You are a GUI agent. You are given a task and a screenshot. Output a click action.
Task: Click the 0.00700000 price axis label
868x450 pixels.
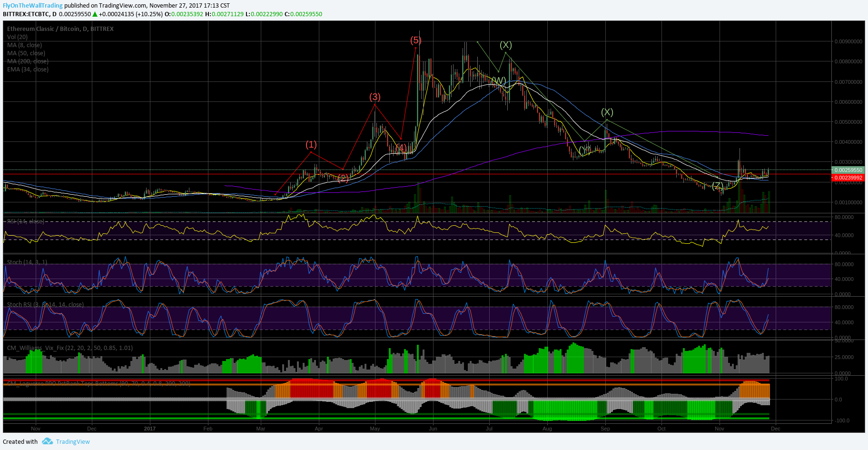(x=848, y=82)
